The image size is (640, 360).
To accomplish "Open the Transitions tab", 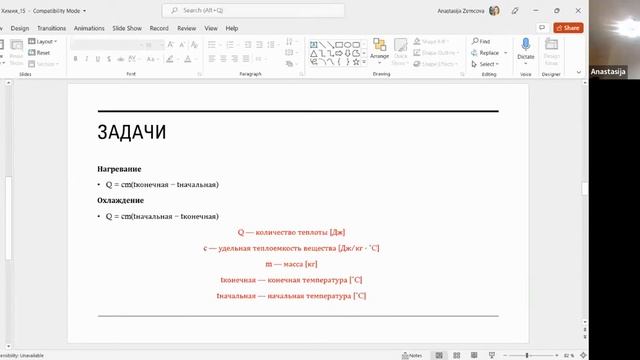I will (51, 28).
